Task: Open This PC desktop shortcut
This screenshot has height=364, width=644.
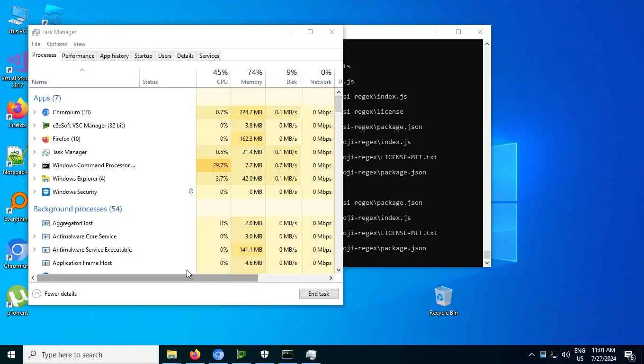Action: click(x=18, y=20)
